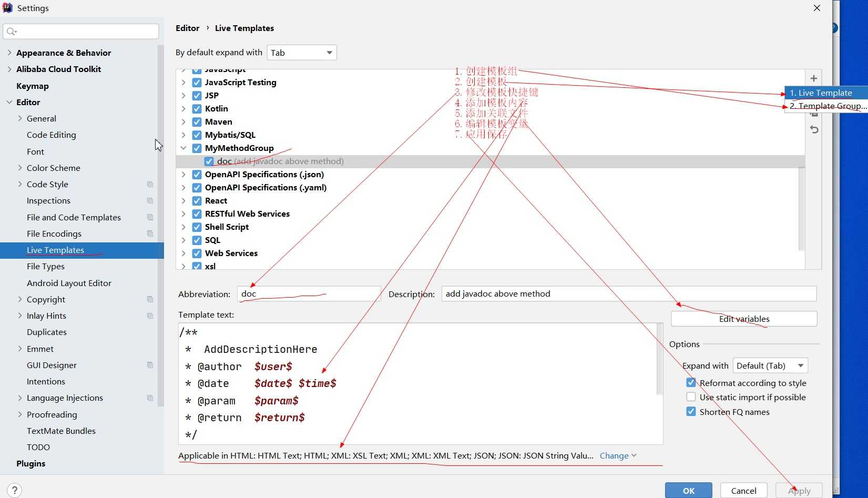Expand the React template group
868x498 pixels.
coord(183,201)
